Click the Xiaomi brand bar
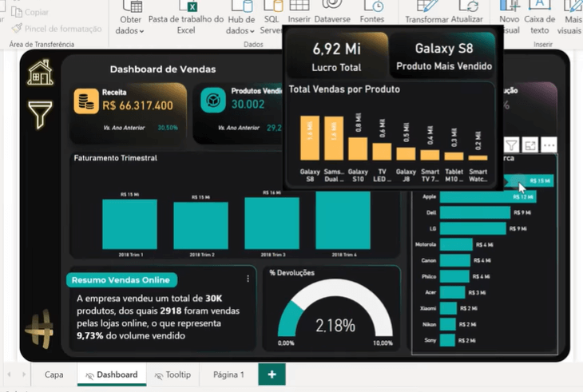 click(x=448, y=308)
